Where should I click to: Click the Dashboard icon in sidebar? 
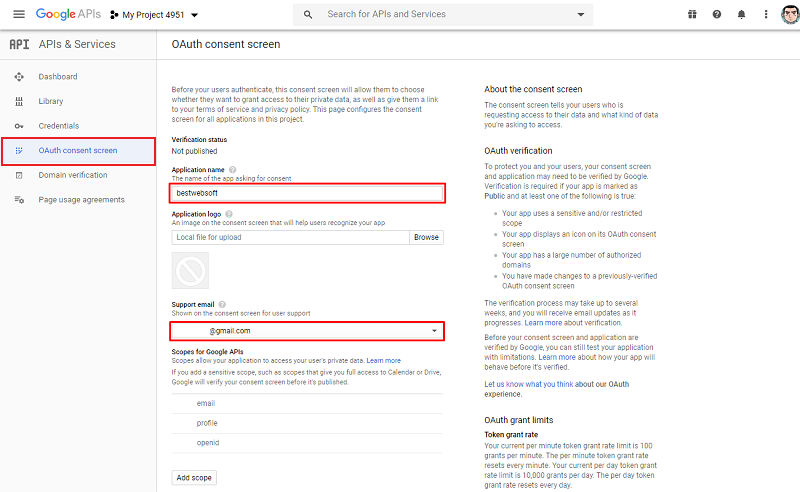click(19, 77)
